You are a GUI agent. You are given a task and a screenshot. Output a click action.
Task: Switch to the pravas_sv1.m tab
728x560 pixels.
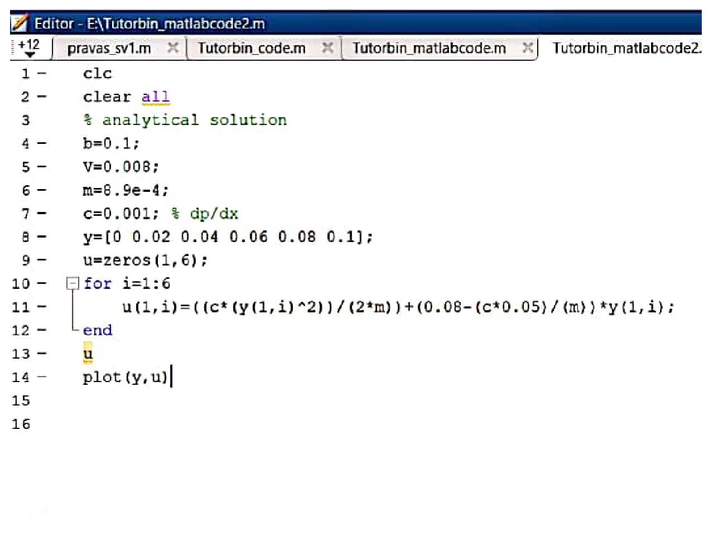(x=109, y=49)
